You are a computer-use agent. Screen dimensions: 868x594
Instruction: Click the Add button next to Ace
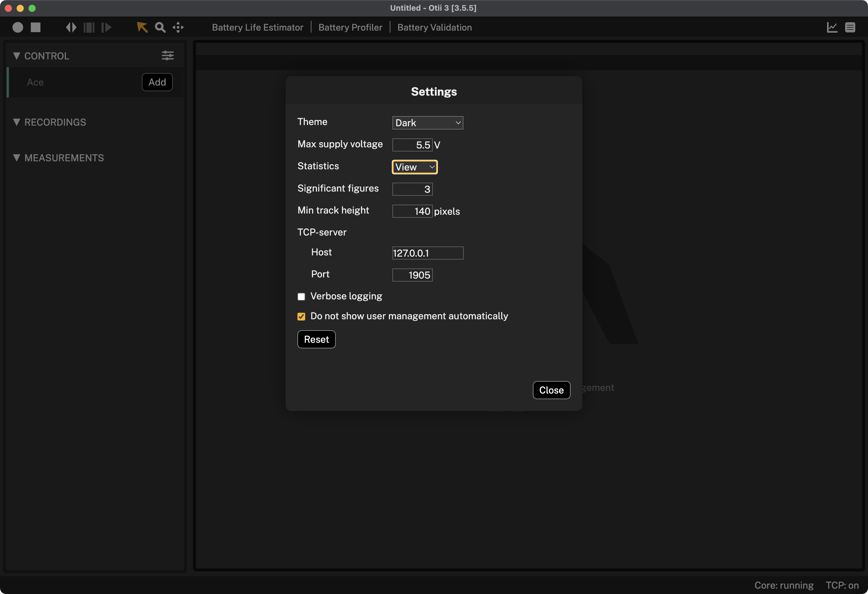(x=157, y=82)
